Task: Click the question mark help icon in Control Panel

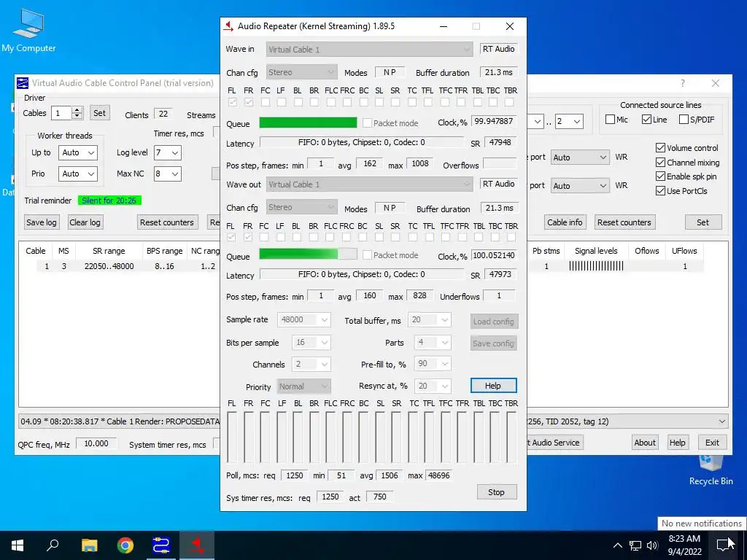Action: tap(683, 83)
